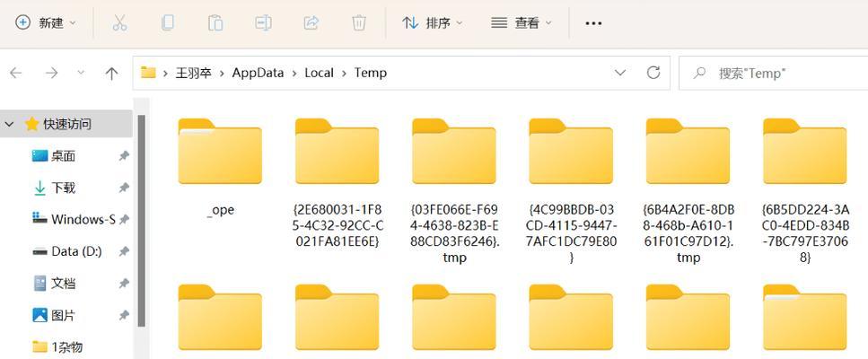Click the Copy icon in toolbar
Screen dimensions: 868x359
(167, 23)
